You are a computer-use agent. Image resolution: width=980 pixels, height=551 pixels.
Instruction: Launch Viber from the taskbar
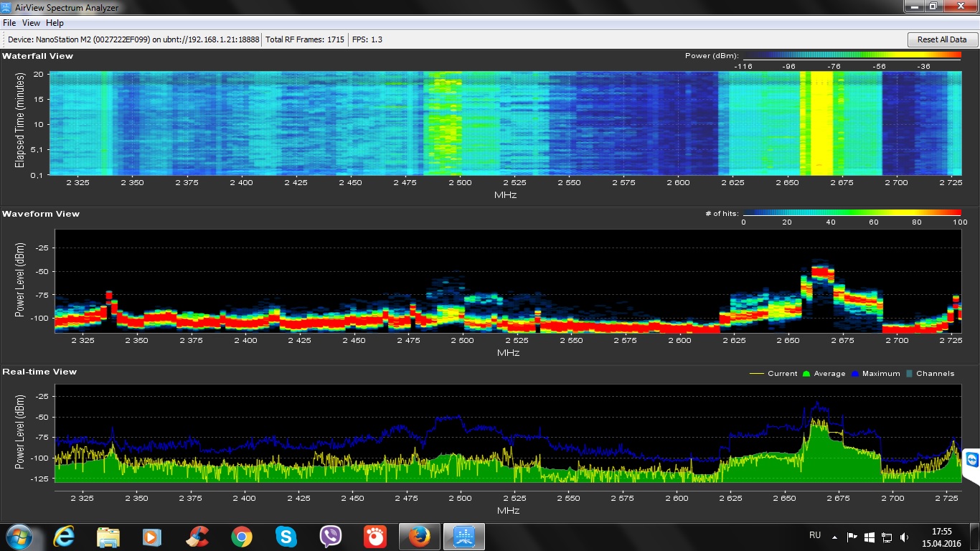click(330, 537)
